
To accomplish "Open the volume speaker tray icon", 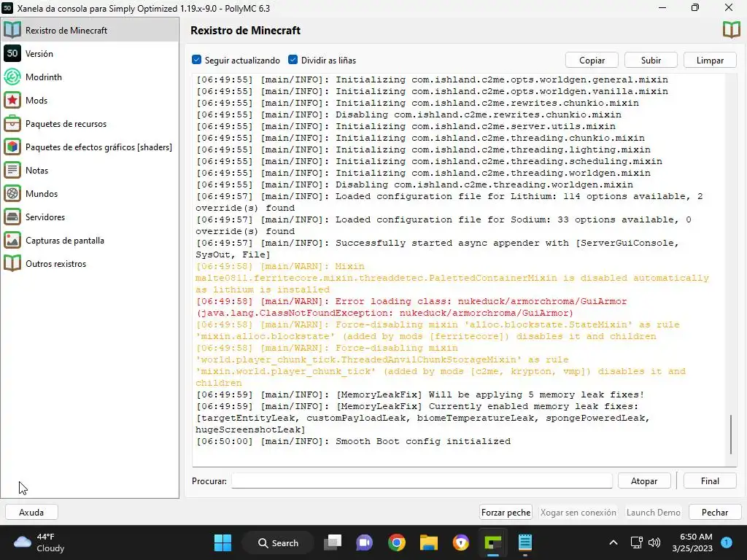I will [654, 542].
